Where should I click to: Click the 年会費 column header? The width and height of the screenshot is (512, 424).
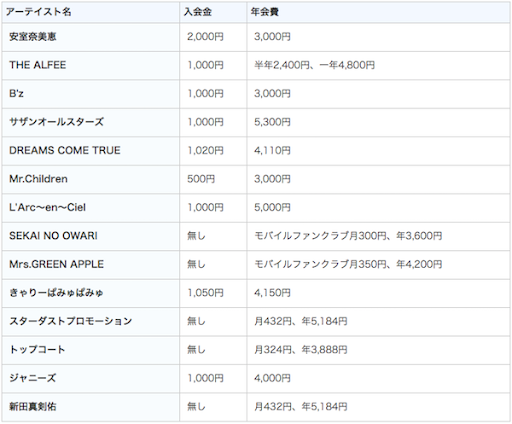click(265, 12)
